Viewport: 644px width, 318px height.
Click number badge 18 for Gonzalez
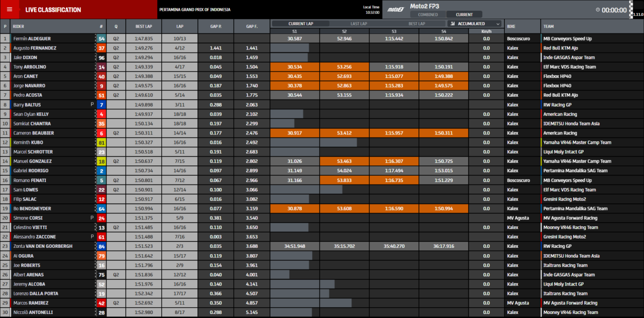coord(101,161)
